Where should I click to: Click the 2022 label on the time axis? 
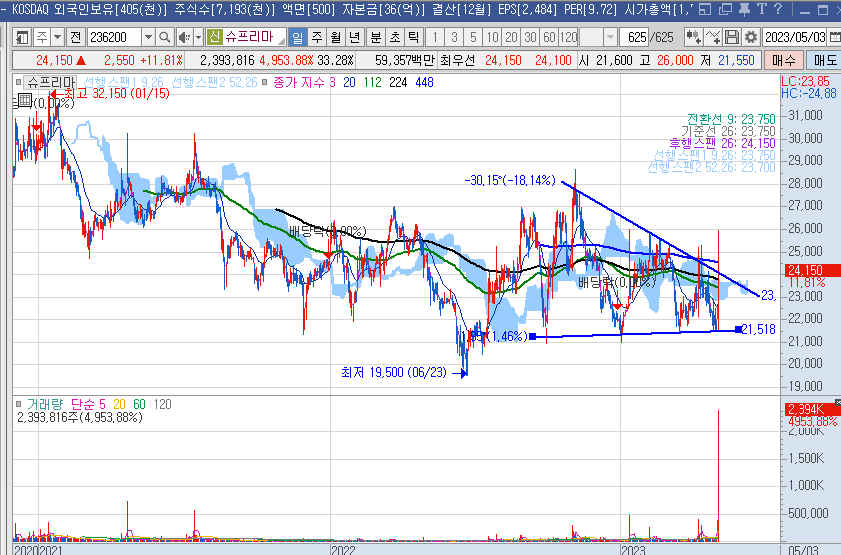point(343,550)
